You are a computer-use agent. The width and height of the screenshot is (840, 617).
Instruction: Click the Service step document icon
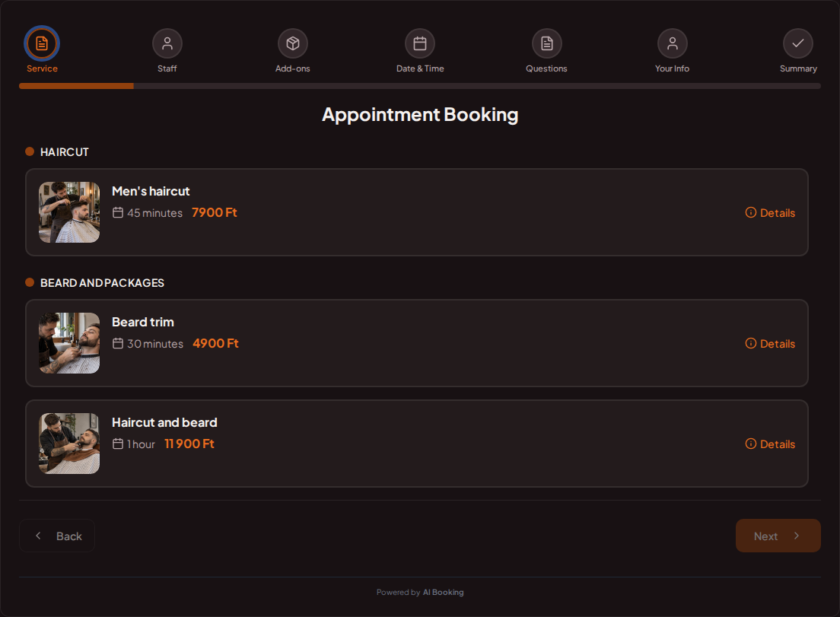(42, 43)
